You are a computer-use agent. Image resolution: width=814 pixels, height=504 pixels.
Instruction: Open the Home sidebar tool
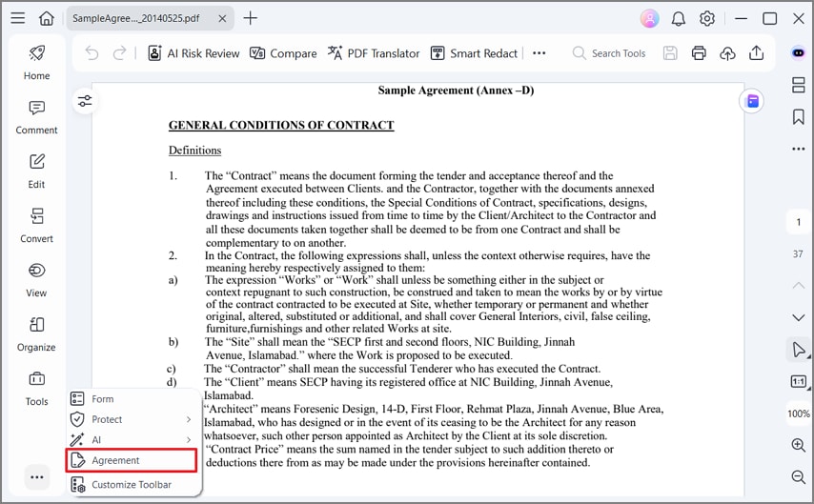pos(36,61)
